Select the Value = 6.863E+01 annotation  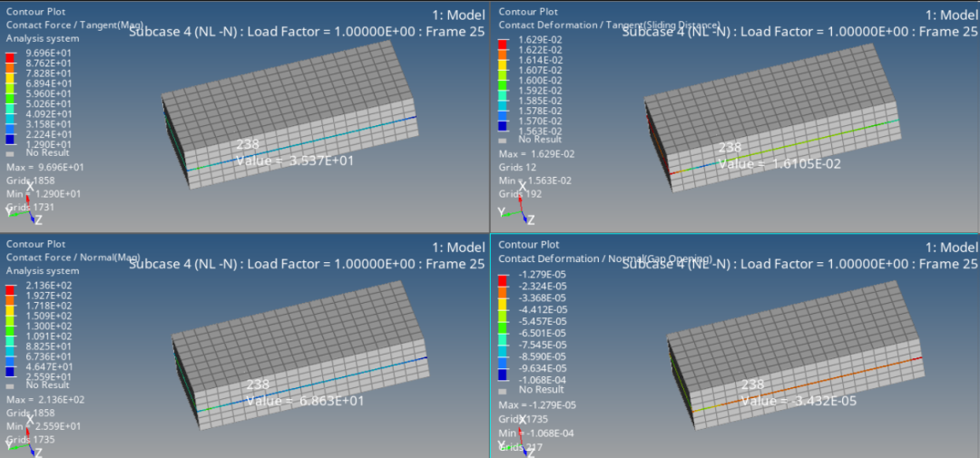tap(299, 400)
